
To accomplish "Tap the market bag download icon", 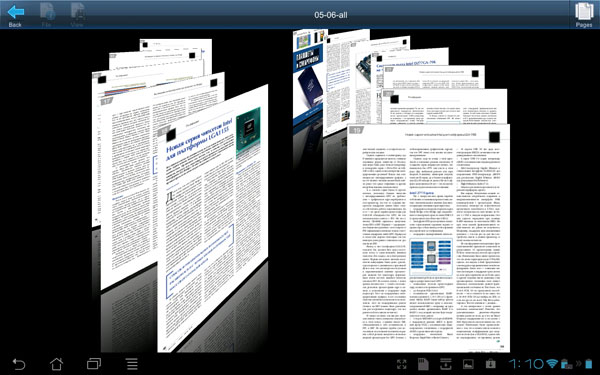I will (491, 364).
